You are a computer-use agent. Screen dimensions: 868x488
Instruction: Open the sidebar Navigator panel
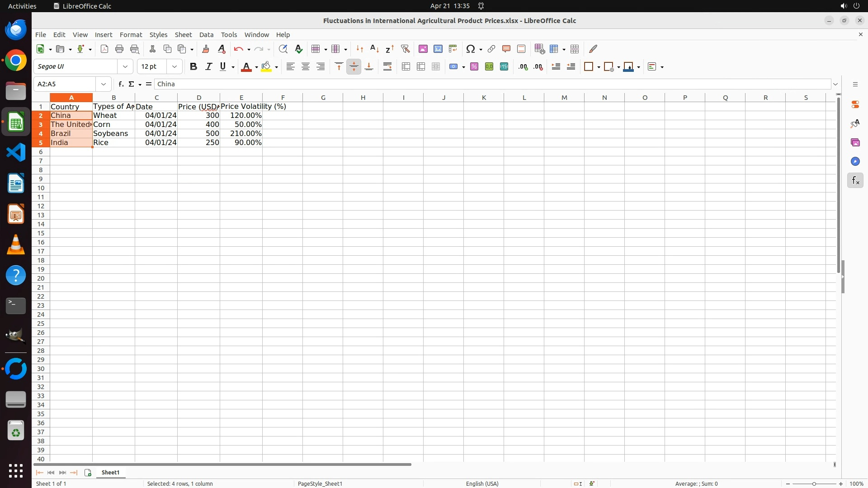[855, 161]
